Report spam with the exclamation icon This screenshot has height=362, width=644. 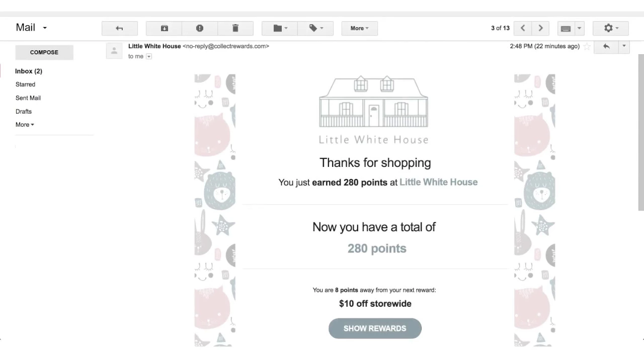click(200, 28)
